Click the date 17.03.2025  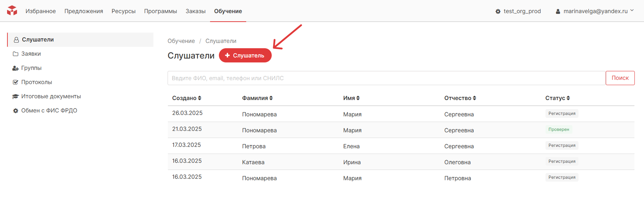coord(187,145)
